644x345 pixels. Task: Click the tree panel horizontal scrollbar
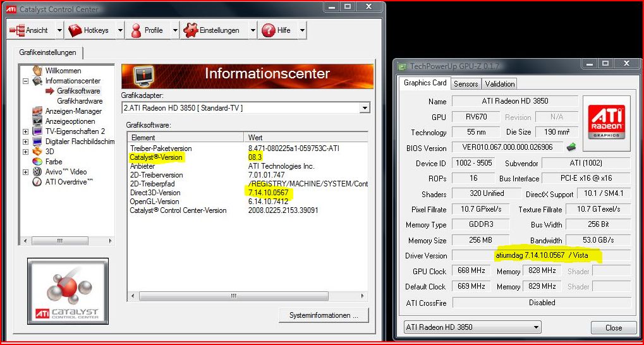click(x=67, y=241)
